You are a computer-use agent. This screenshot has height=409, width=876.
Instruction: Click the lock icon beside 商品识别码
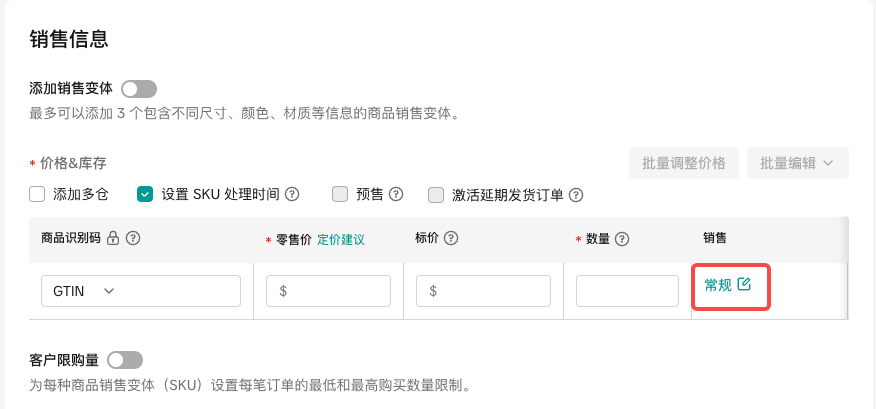click(113, 238)
